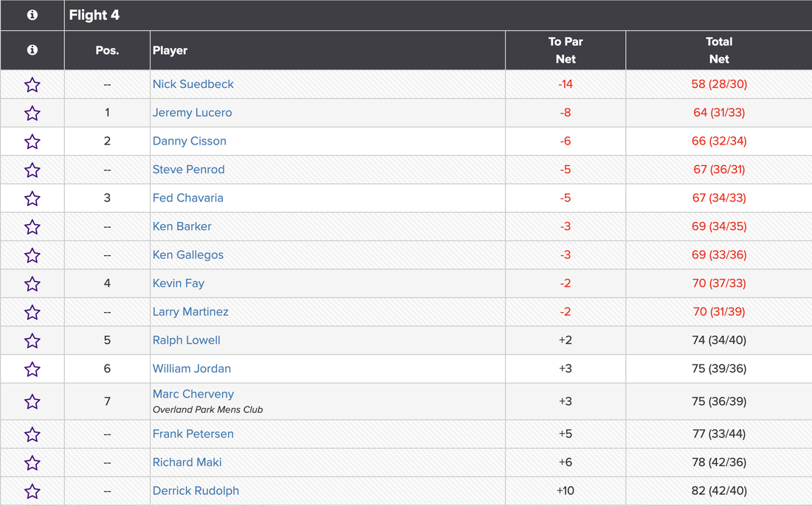Click the star icon for Fed Chavaria

point(32,198)
